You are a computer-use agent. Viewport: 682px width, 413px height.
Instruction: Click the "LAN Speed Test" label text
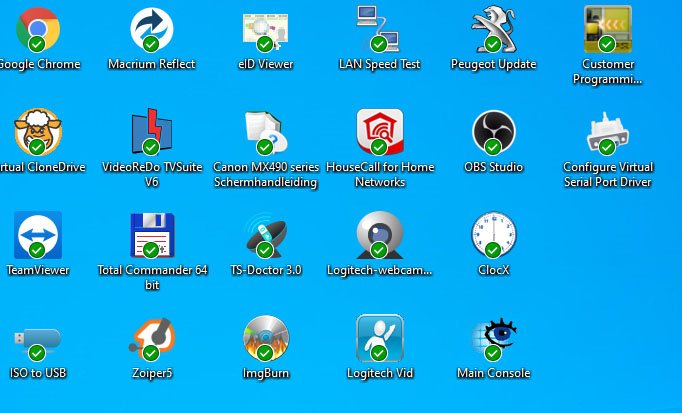tap(379, 64)
